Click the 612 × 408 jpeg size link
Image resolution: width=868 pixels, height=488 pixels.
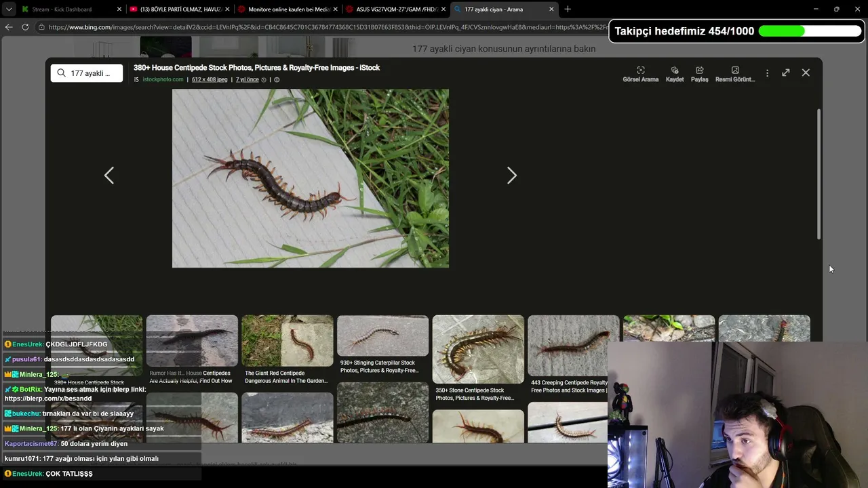coord(209,79)
